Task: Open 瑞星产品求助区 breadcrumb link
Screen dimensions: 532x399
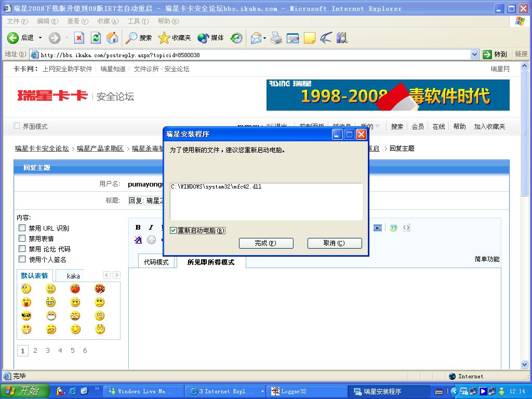Action: tap(100, 149)
